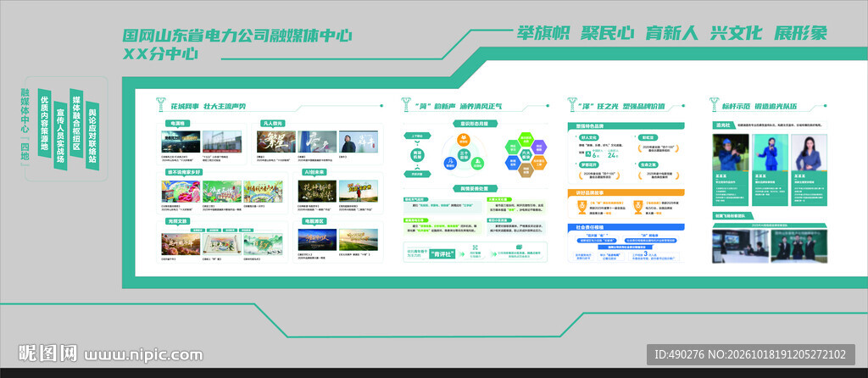Open the dark gold calligraphy thumbnail under AI创未来
868x378 pixels.
click(x=317, y=191)
